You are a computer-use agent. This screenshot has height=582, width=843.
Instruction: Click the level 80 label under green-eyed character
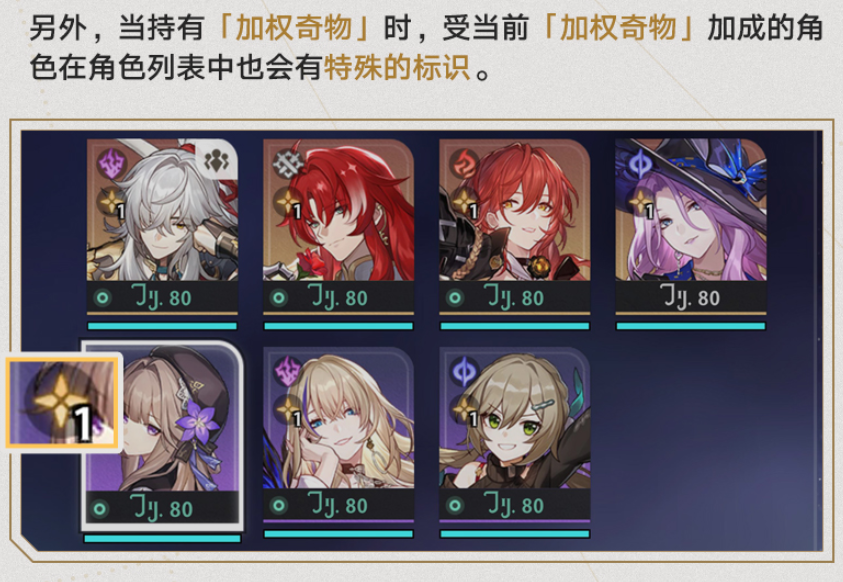coord(515,505)
